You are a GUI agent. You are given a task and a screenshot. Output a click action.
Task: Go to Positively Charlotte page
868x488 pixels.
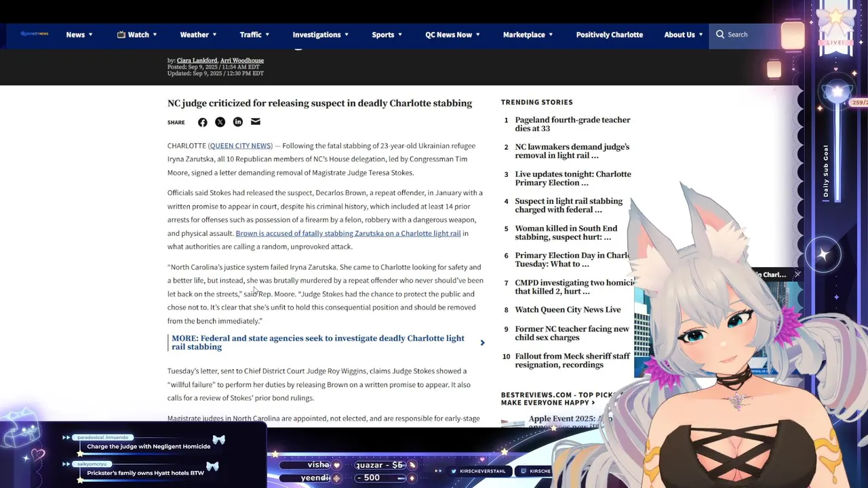610,35
